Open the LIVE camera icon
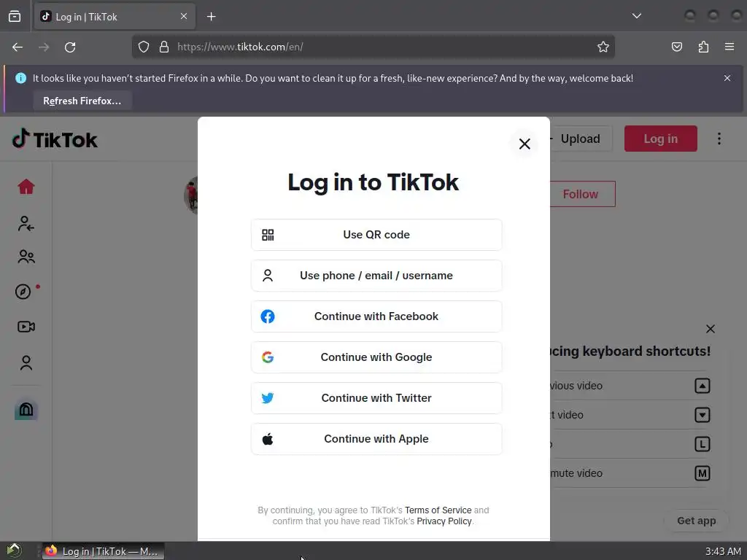The image size is (747, 560). pyautogui.click(x=26, y=327)
